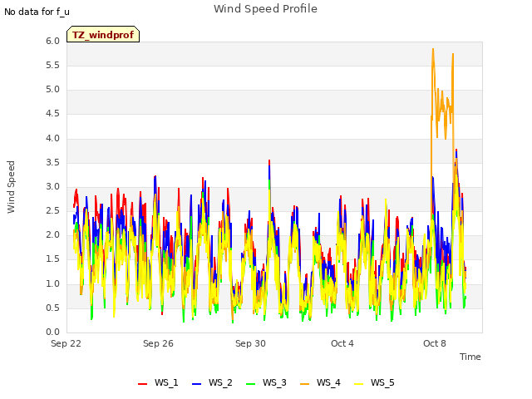Click the 5.5 y-axis tick label
This screenshot has height=399, width=532.
(52, 65)
